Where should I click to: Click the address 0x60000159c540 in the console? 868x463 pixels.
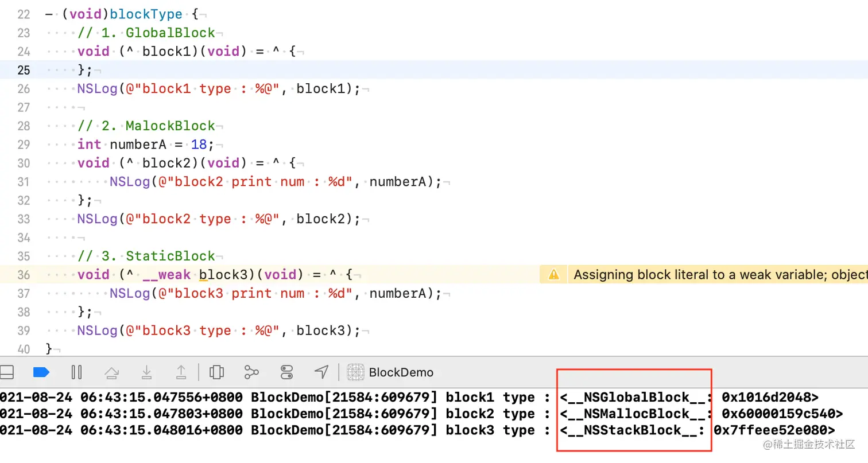[x=778, y=414]
